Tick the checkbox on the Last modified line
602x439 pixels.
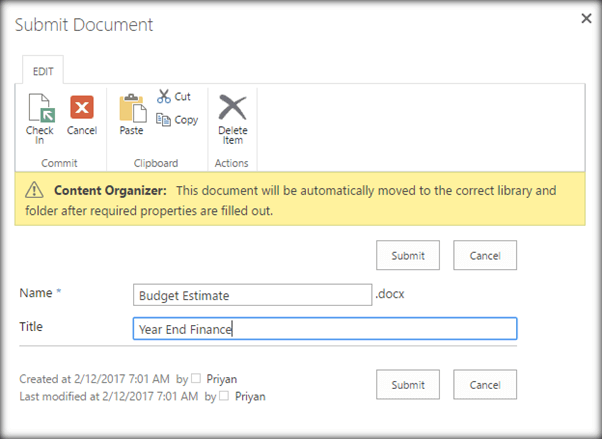pyautogui.click(x=225, y=397)
